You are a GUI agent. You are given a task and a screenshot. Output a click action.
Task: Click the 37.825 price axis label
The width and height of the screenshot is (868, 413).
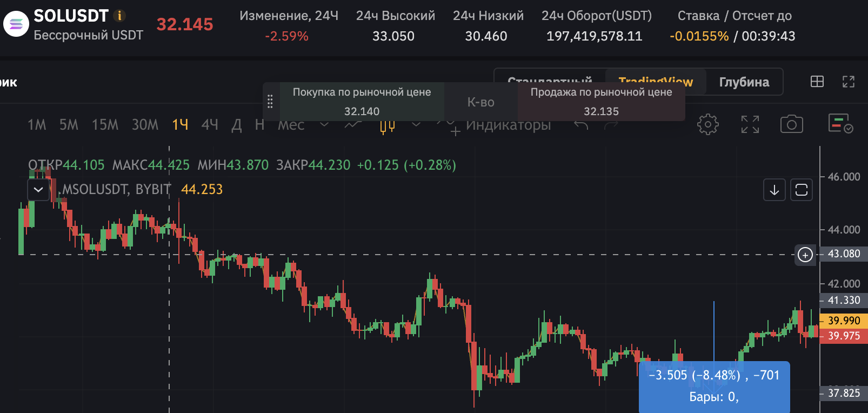[844, 393]
